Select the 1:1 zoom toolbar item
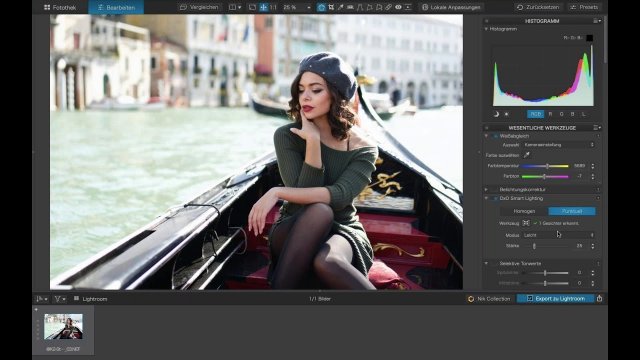This screenshot has width=640, height=360. pyautogui.click(x=273, y=7)
